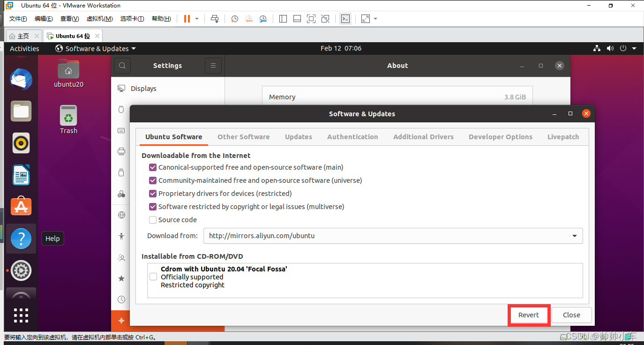Pause the virtual machine from VMware toolbar
The height and width of the screenshot is (345, 644).
(x=187, y=19)
